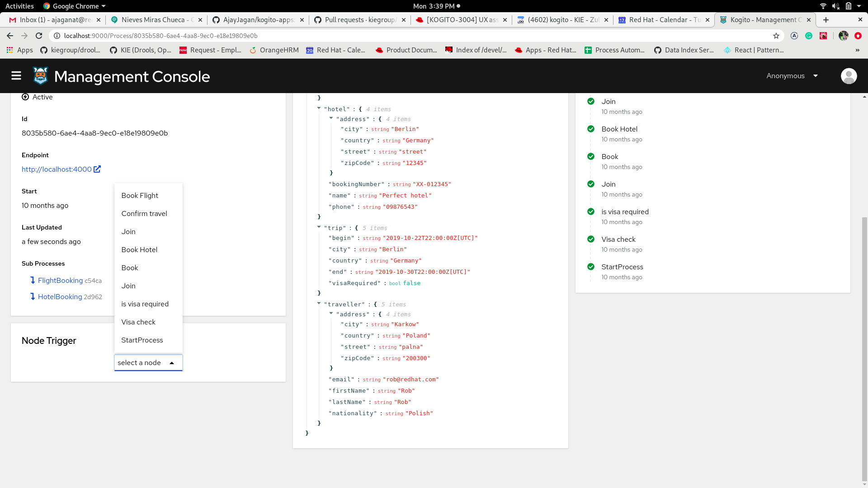Collapse the "trip" JSON node

point(319,227)
